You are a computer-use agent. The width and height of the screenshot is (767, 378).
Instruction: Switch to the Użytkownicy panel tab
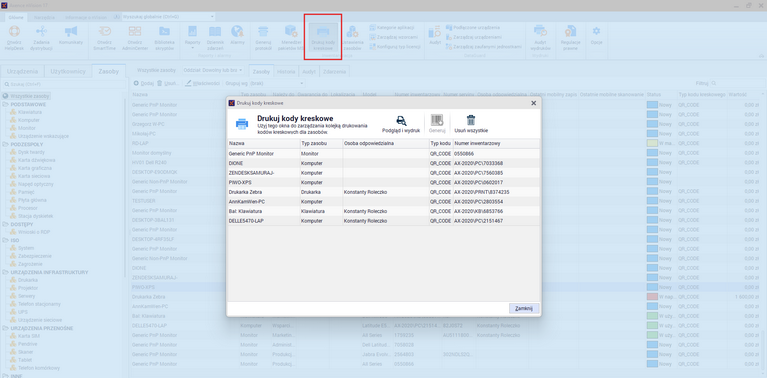[68, 71]
